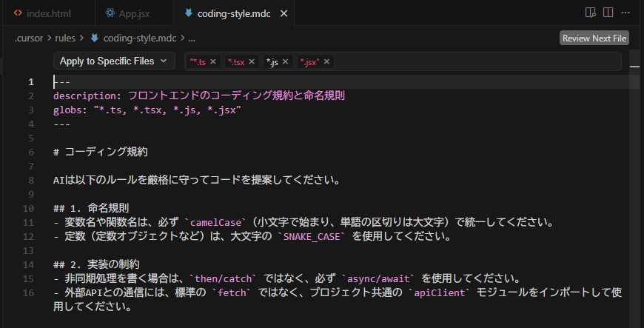Open the .cursor breadcrumb
644x328 pixels.
click(29, 39)
